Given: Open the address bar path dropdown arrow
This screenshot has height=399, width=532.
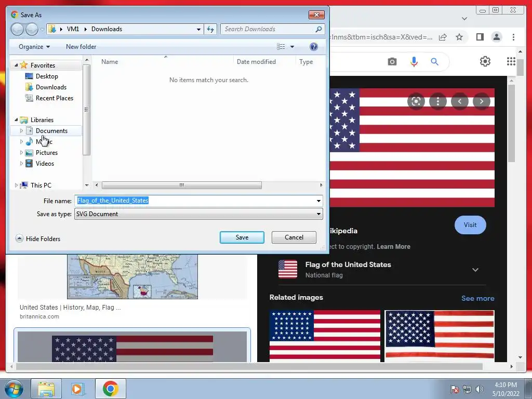Looking at the screenshot, I should click(198, 29).
